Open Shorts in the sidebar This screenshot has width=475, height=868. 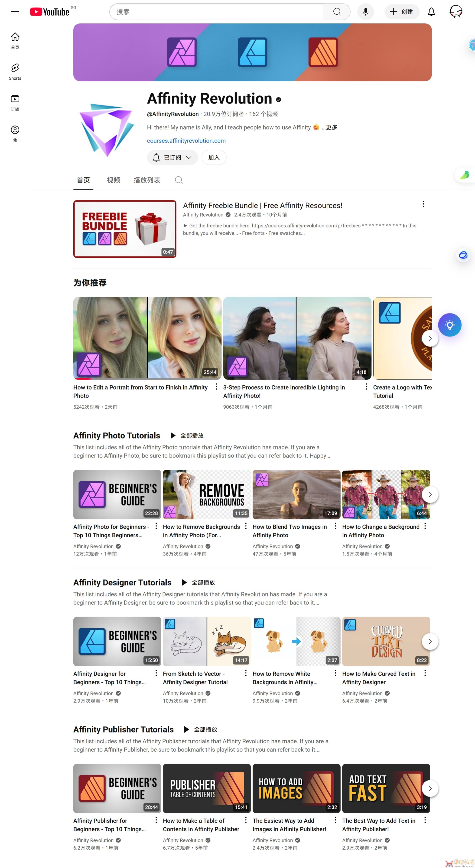coord(15,72)
